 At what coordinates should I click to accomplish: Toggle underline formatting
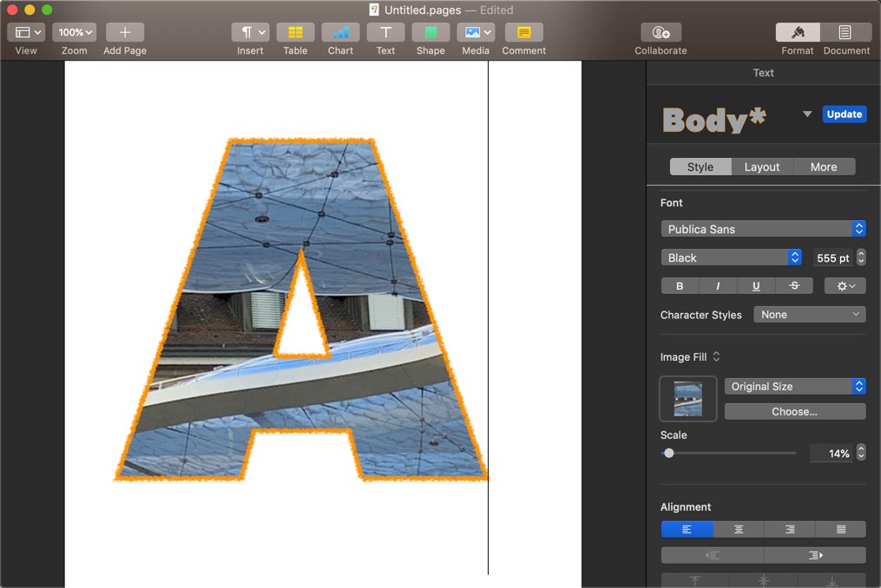coord(756,286)
